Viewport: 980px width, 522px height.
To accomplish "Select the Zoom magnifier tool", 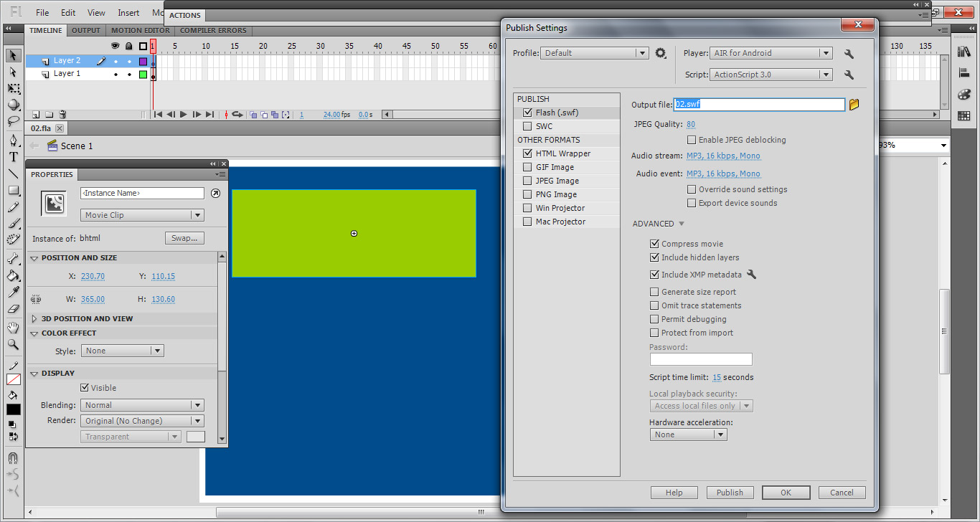I will pyautogui.click(x=13, y=344).
